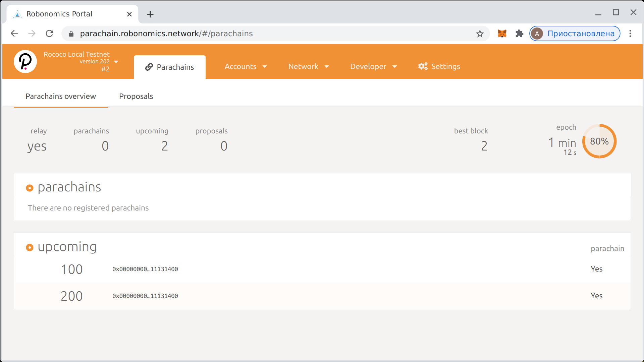The width and height of the screenshot is (644, 362).
Task: Click the epoch '1 min 12 s' timer
Action: [x=562, y=146]
